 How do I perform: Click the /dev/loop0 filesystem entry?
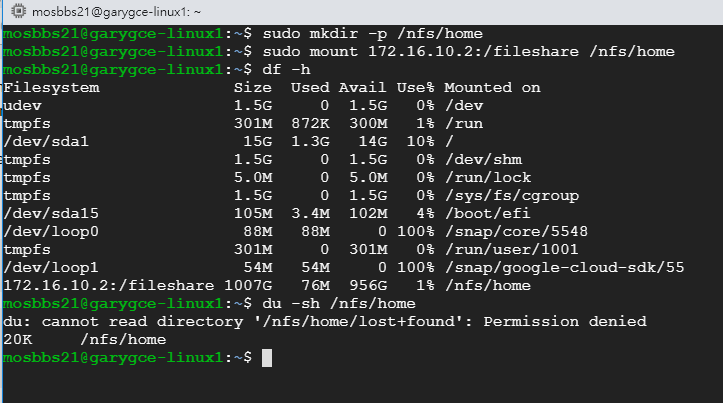point(51,231)
